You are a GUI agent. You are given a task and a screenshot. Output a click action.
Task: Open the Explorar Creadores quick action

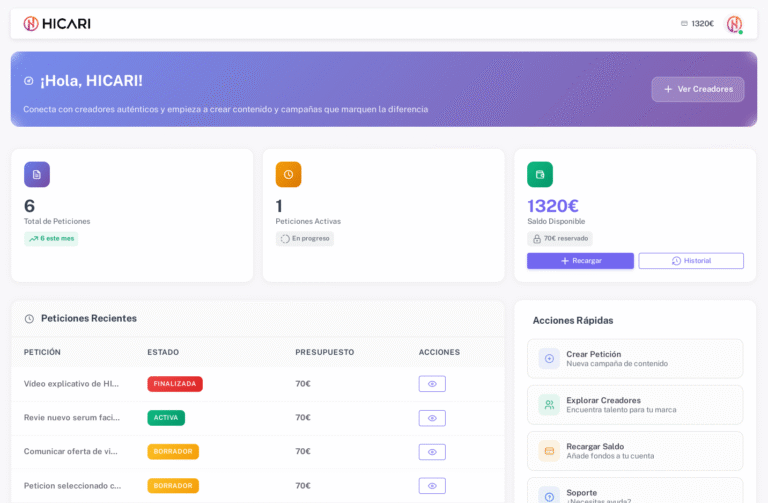pos(635,405)
